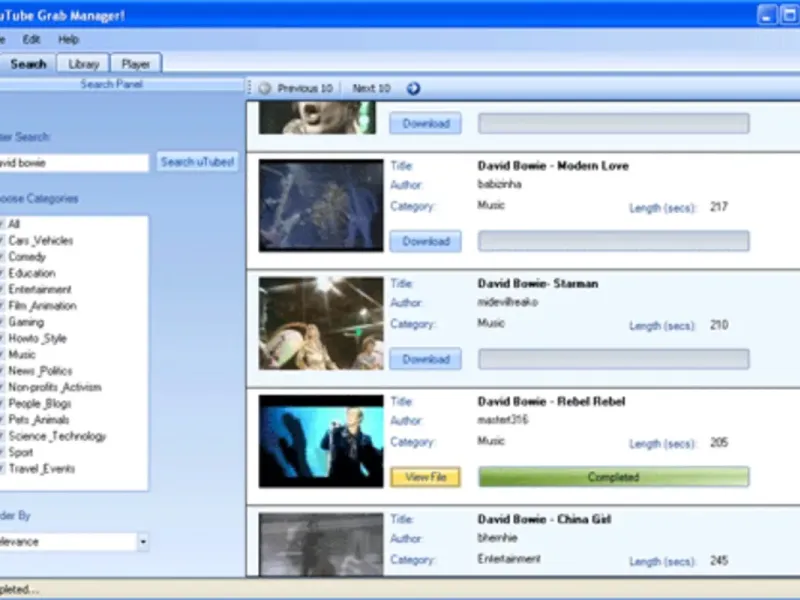Open the Order By dropdown arrow
800x600 pixels.
[143, 541]
